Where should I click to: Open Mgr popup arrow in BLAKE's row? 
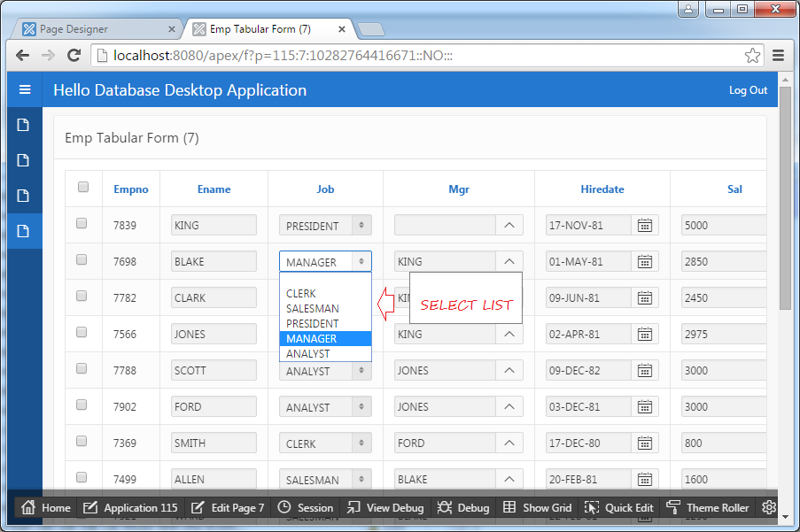click(x=509, y=261)
